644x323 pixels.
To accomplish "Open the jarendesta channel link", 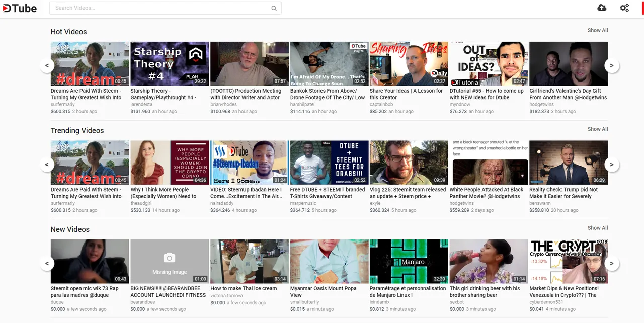I will [140, 105].
